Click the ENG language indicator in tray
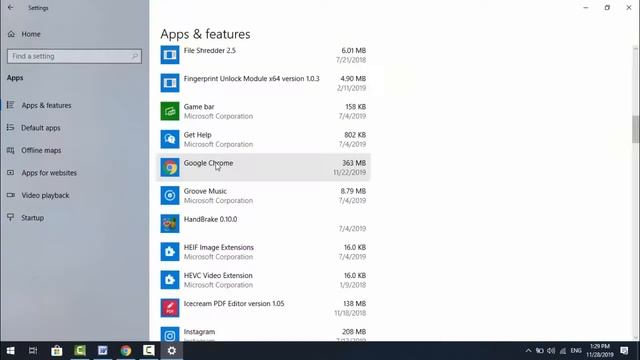 click(x=576, y=351)
